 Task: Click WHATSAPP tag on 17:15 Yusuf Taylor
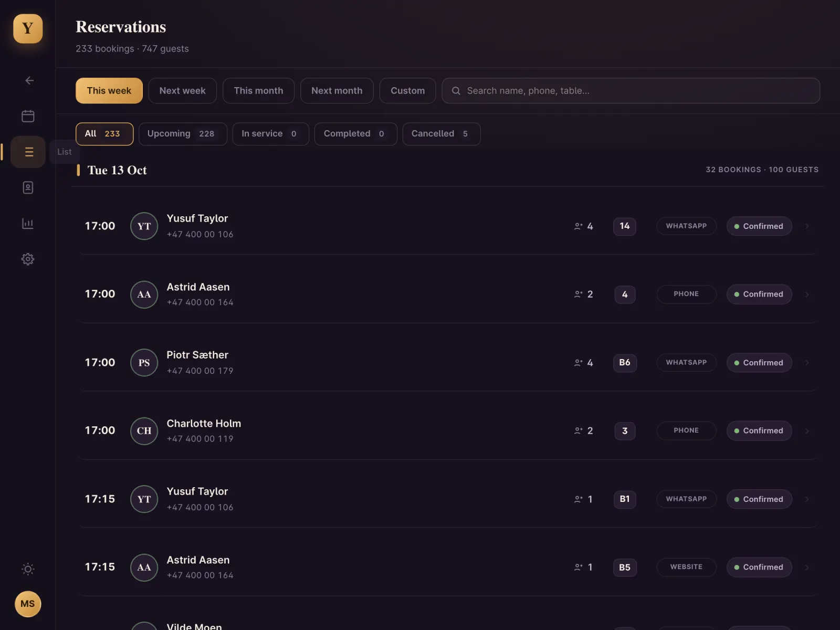[686, 499]
